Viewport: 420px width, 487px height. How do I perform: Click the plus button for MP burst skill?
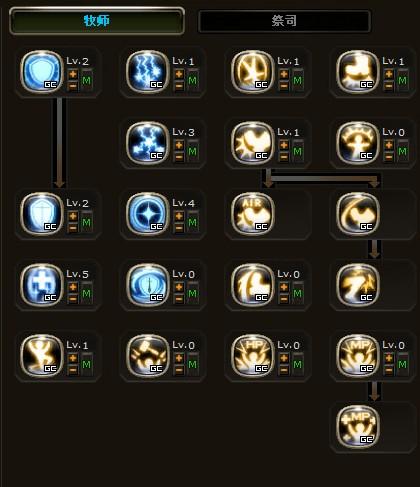pos(389,358)
